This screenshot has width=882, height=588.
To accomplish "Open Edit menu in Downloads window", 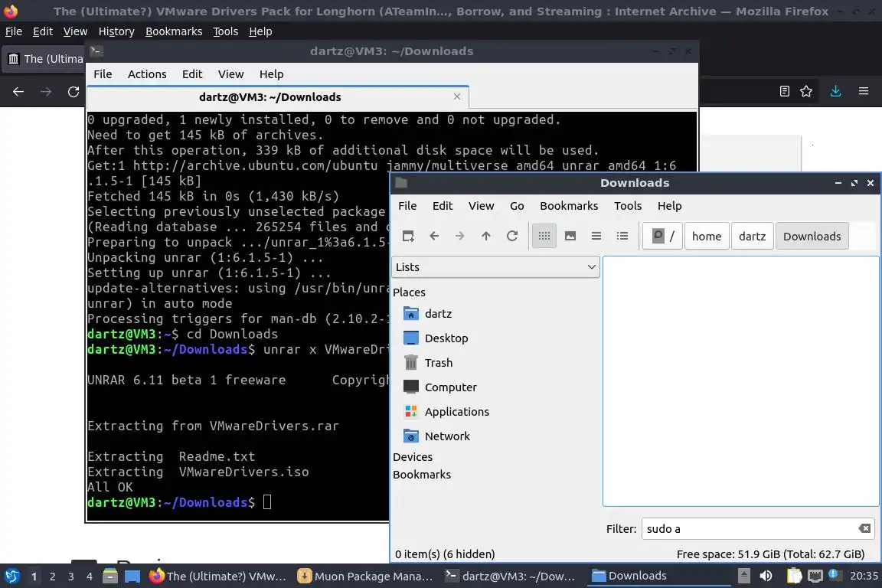I will 442,206.
